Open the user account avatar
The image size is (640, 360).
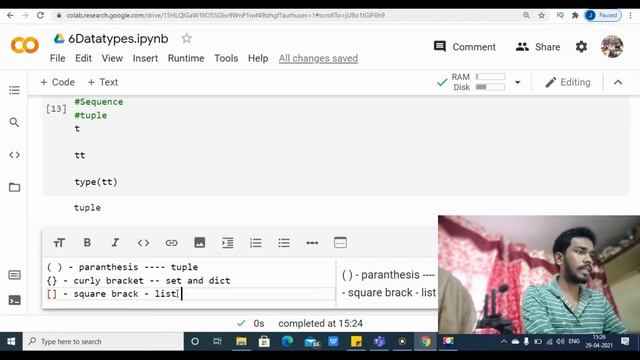click(612, 47)
